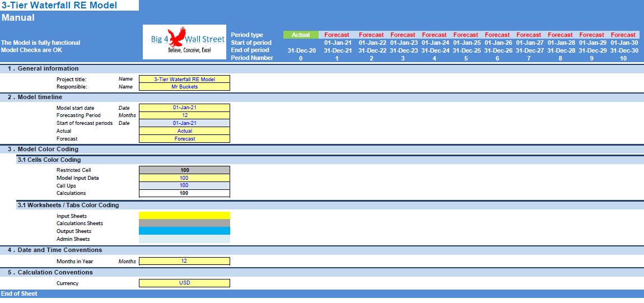This screenshot has width=644, height=303.
Task: Click the green Actual period type cell
Action: (x=301, y=35)
